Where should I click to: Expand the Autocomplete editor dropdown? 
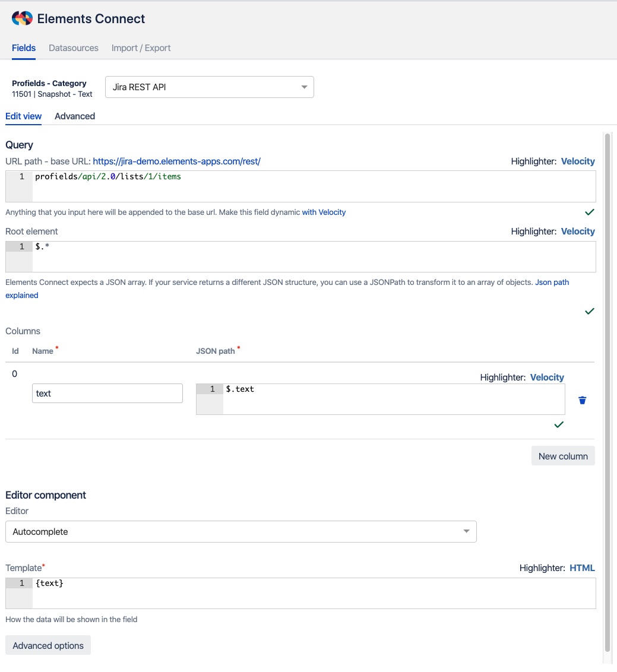(x=241, y=531)
